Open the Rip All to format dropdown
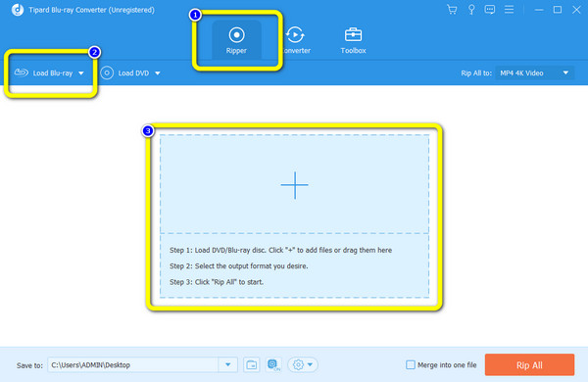The width and height of the screenshot is (588, 382). click(x=535, y=73)
